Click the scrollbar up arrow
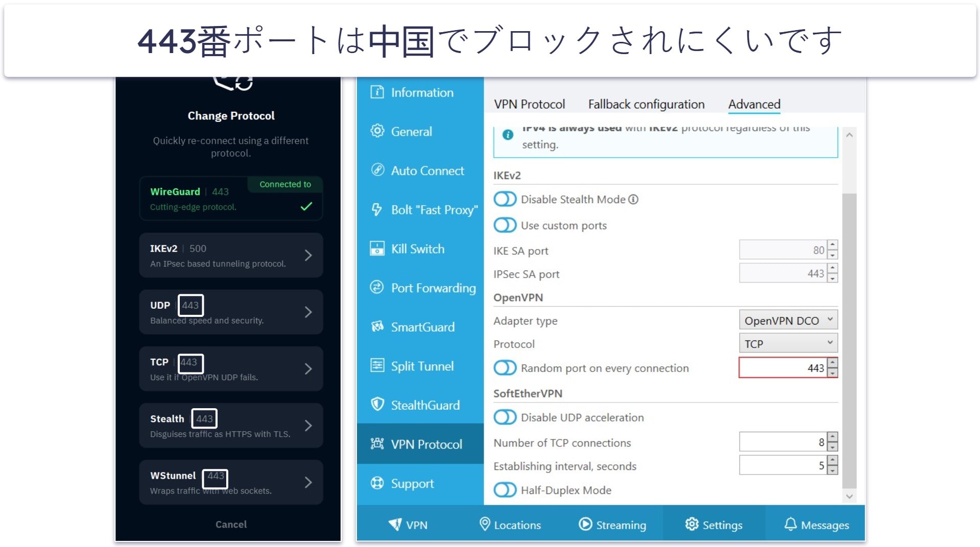The height and width of the screenshot is (547, 980). pyautogui.click(x=849, y=135)
